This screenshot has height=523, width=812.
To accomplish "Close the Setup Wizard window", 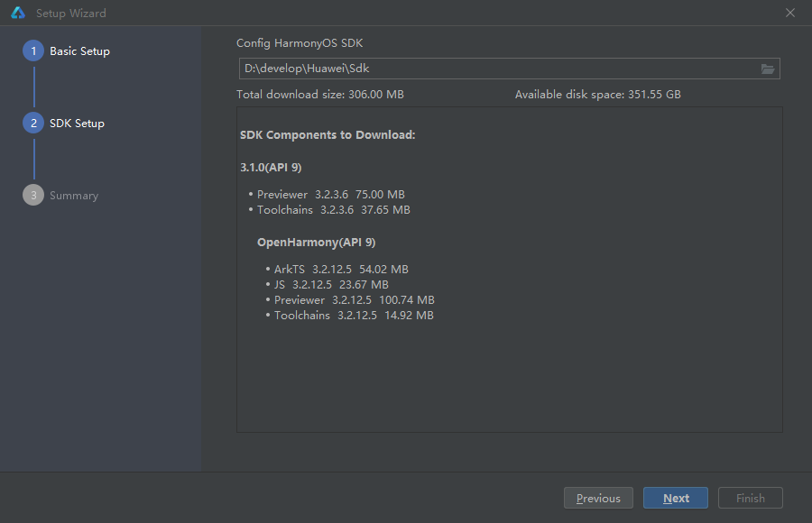I will point(790,13).
